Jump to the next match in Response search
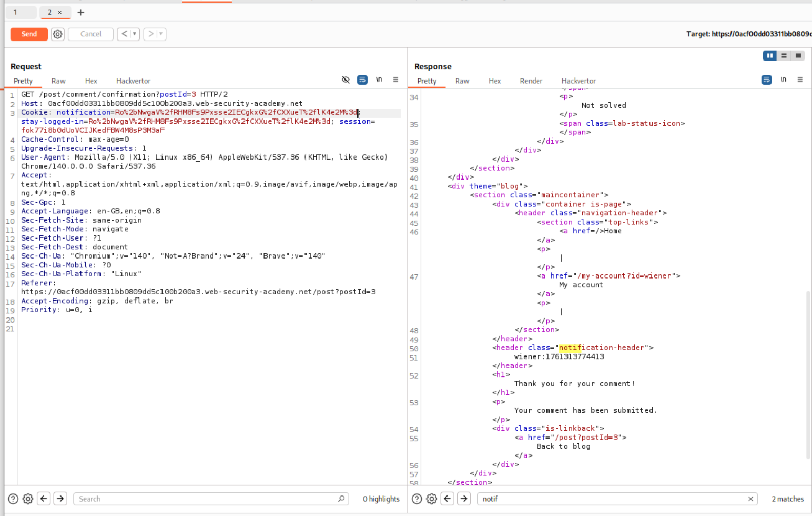The width and height of the screenshot is (812, 516). point(464,499)
